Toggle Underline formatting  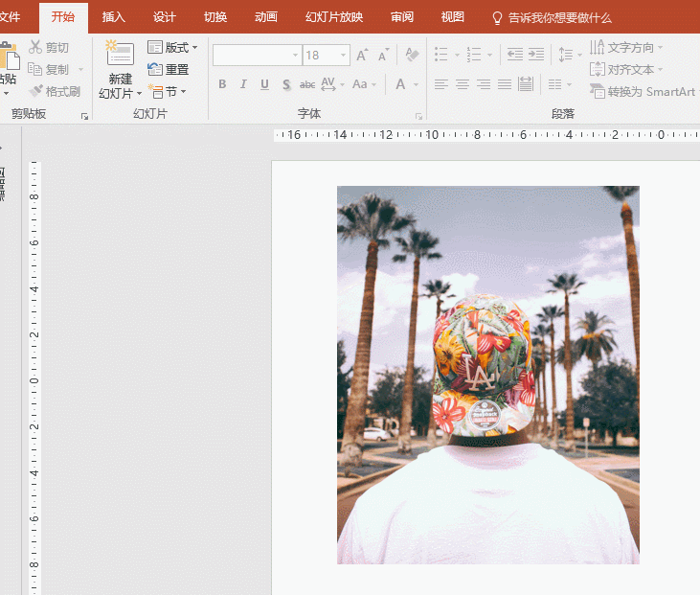pos(264,84)
